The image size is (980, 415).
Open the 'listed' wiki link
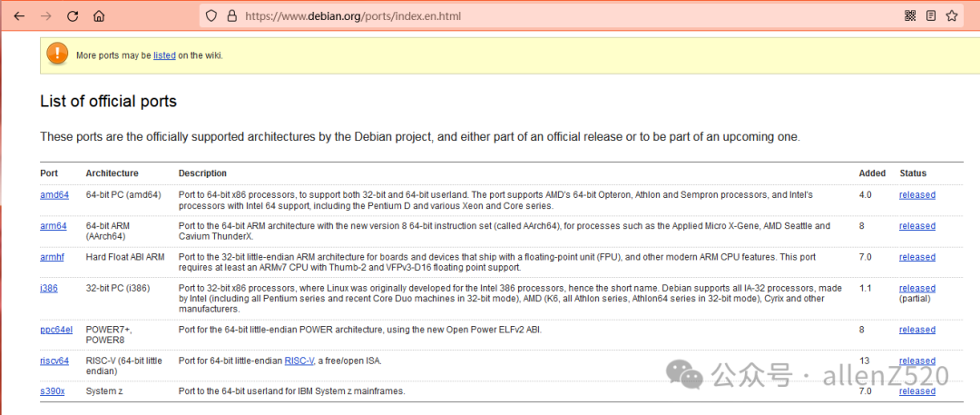coord(164,55)
